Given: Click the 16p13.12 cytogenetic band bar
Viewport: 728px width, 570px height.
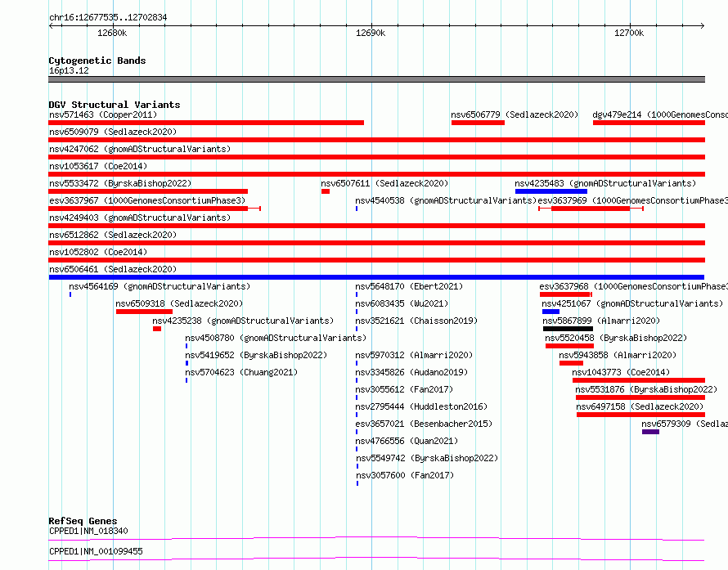Looking at the screenshot, I should coord(376,79).
